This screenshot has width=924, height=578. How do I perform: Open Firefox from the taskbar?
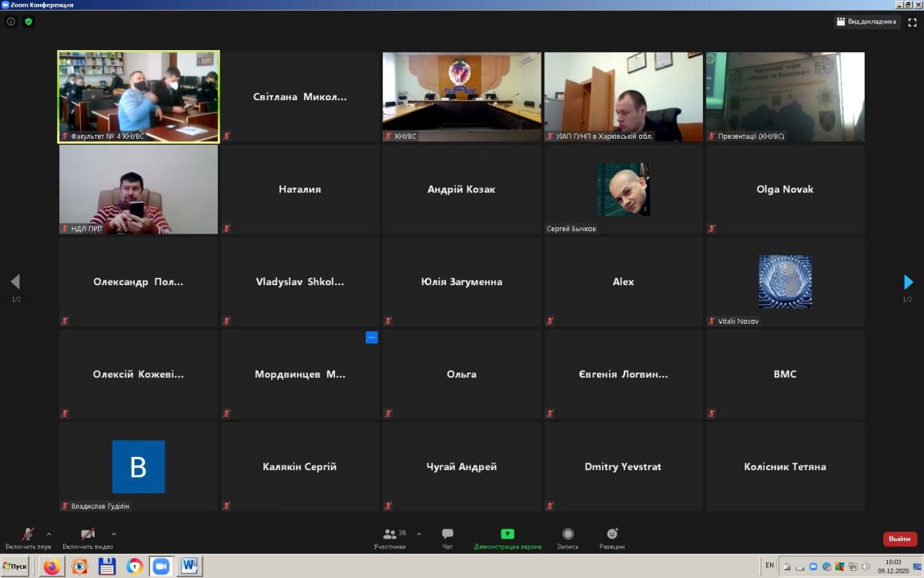[52, 566]
